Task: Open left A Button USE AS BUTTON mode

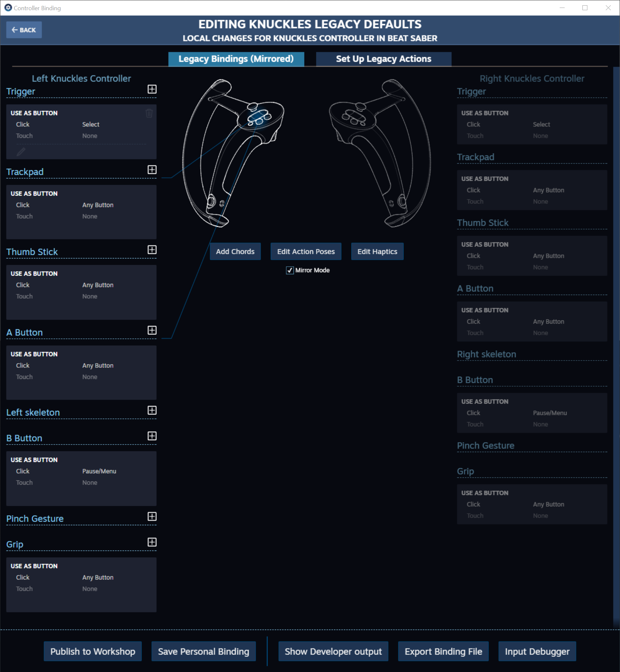Action: pyautogui.click(x=34, y=355)
